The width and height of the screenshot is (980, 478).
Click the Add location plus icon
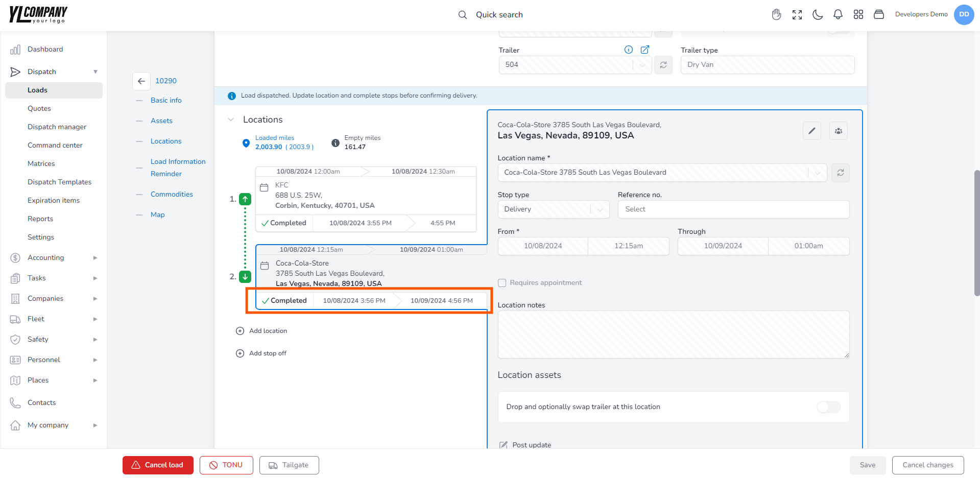point(240,331)
